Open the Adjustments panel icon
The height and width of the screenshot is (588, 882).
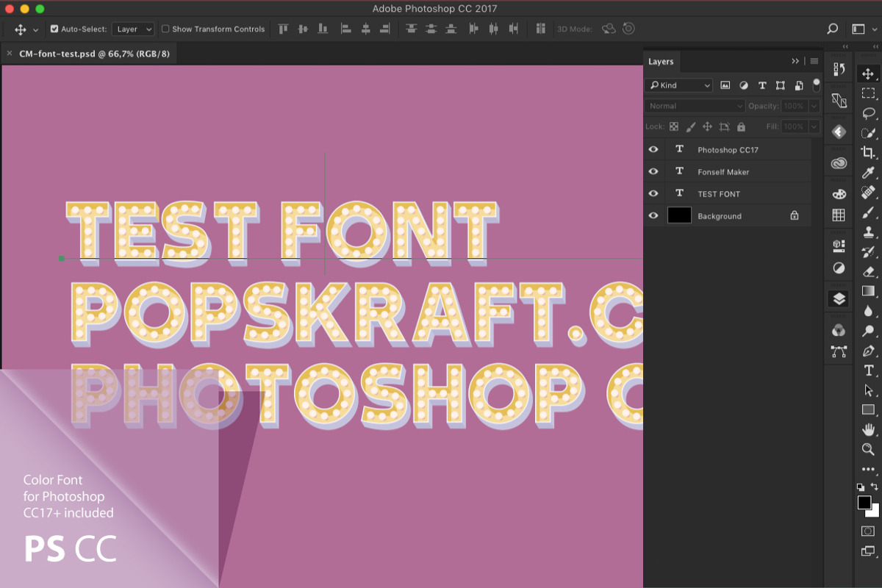[x=839, y=268]
